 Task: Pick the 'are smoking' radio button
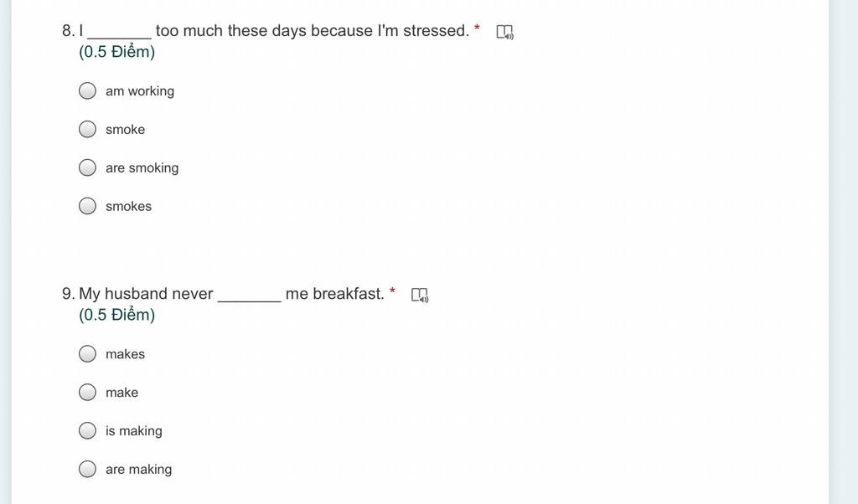87,167
